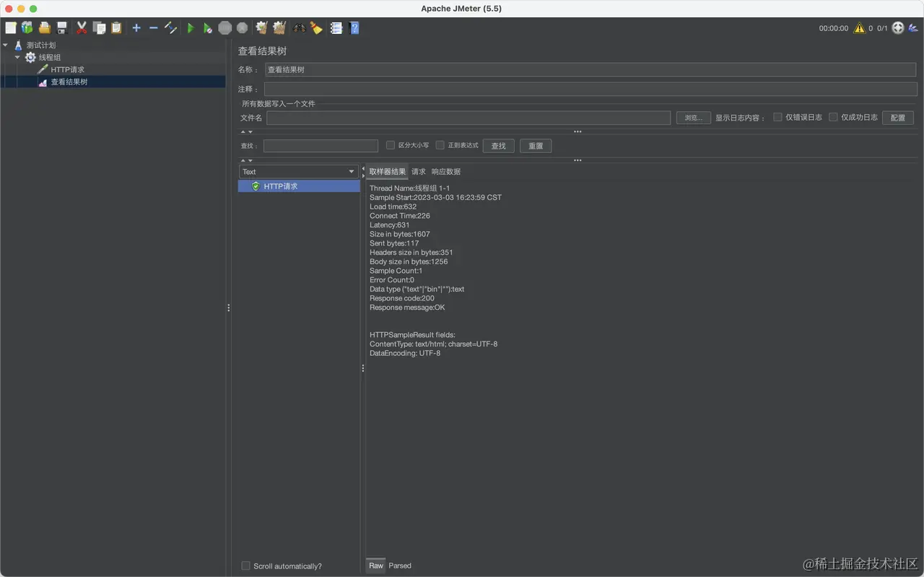Click split arrows below the search row
Screen dimensions: 924x577
click(x=246, y=160)
